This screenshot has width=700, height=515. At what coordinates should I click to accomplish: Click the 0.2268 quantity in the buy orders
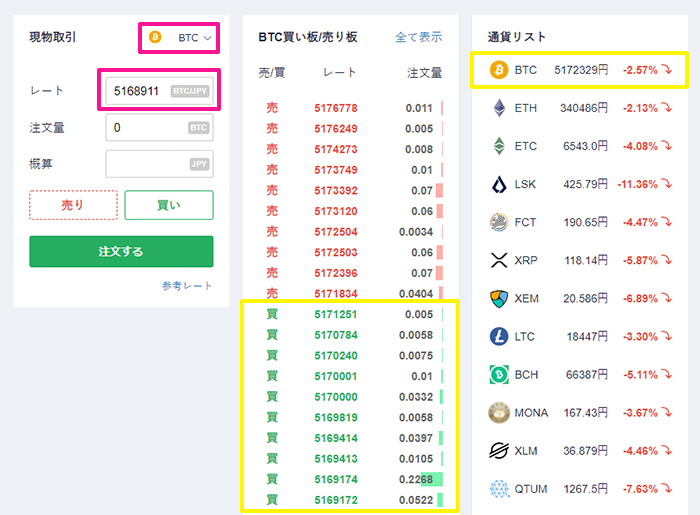point(416,479)
